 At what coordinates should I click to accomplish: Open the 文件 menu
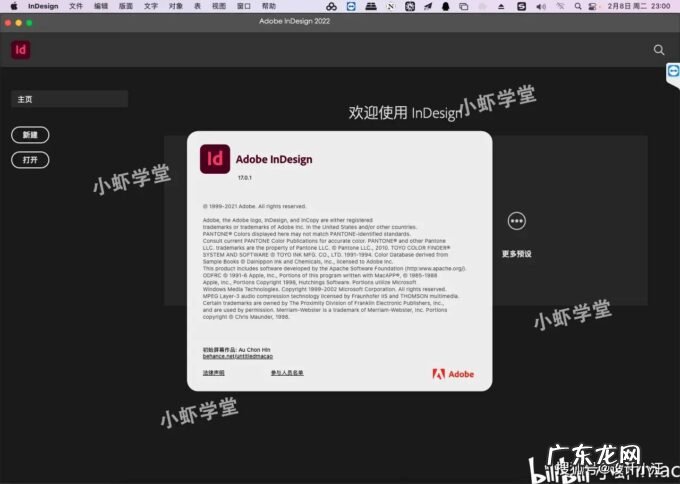click(76, 6)
